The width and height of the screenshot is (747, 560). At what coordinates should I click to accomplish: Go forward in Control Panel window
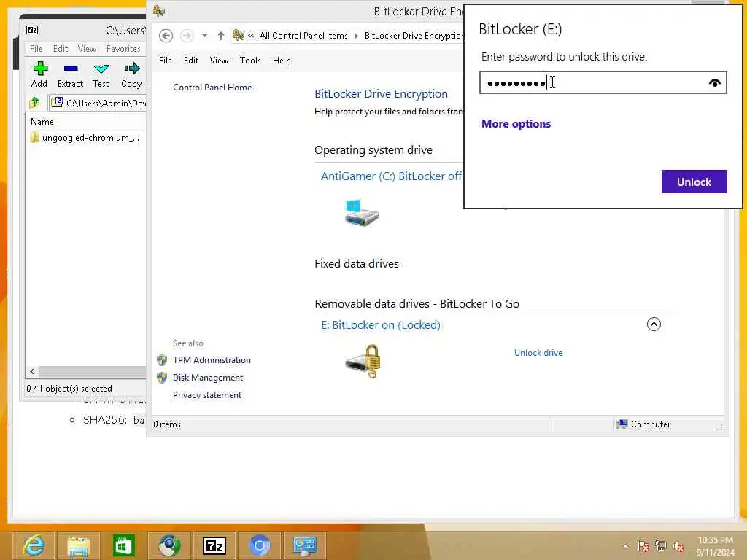[187, 36]
